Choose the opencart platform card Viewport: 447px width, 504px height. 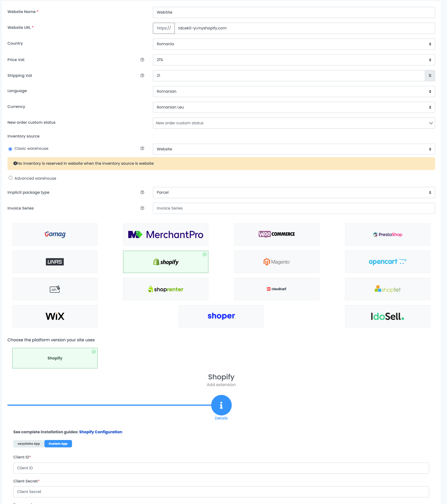(x=387, y=262)
